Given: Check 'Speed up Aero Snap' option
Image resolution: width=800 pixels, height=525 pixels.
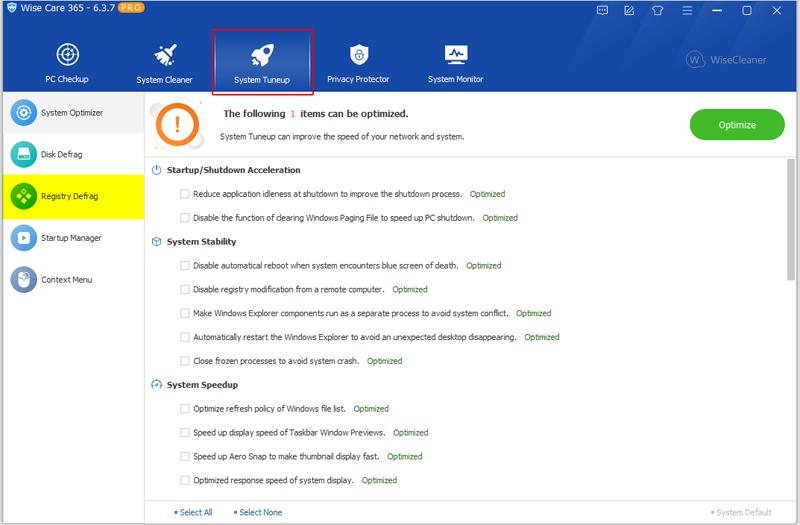Looking at the screenshot, I should (x=185, y=456).
